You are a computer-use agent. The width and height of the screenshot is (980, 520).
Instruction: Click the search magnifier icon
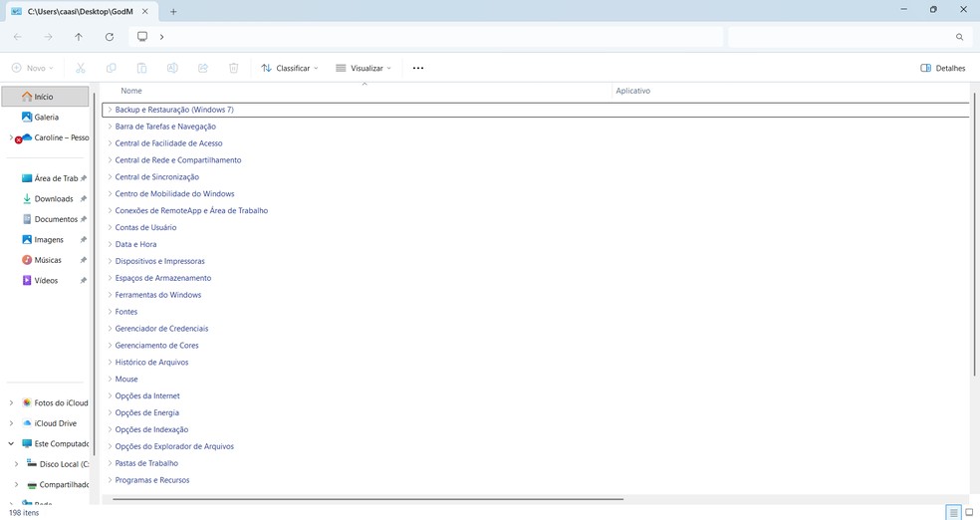point(959,37)
